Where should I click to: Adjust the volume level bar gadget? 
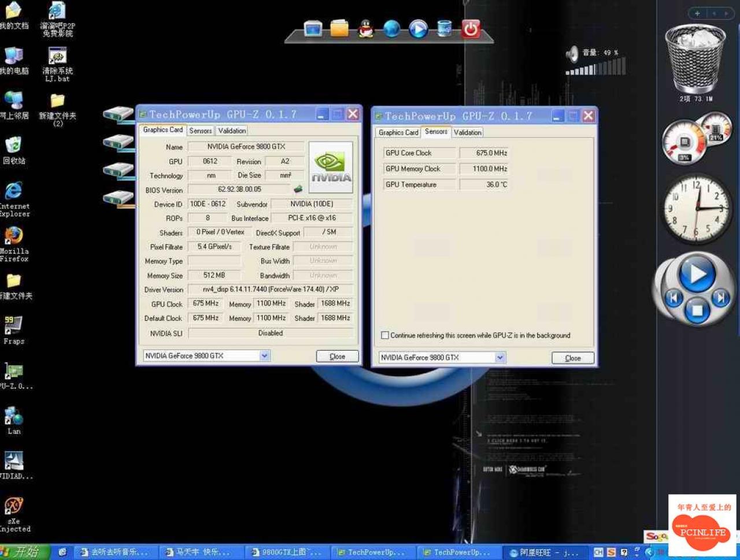(x=595, y=68)
